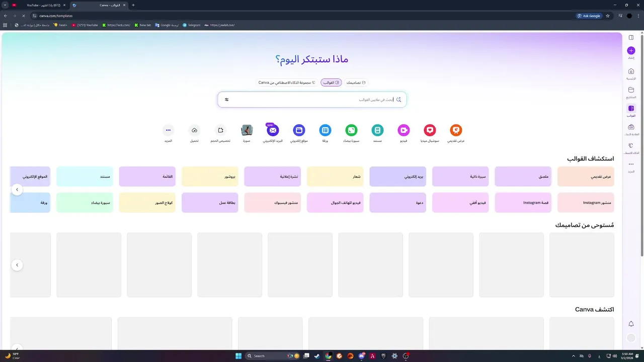Click the browser address bar

(302, 16)
